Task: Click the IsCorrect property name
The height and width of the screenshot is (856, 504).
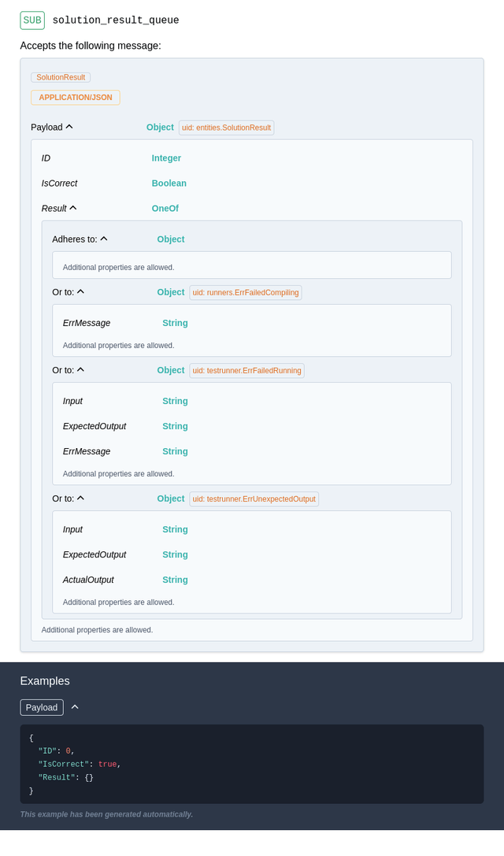Action: (60, 183)
